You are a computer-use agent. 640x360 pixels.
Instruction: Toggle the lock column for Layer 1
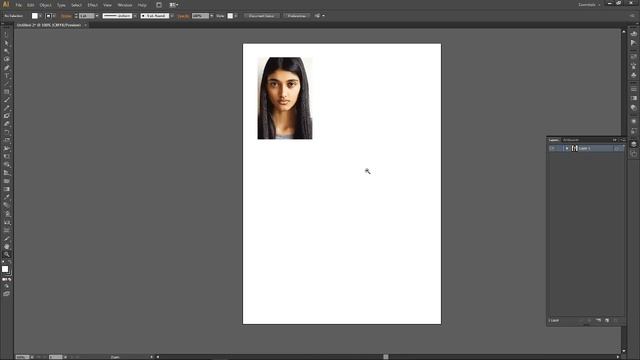pyautogui.click(x=559, y=149)
